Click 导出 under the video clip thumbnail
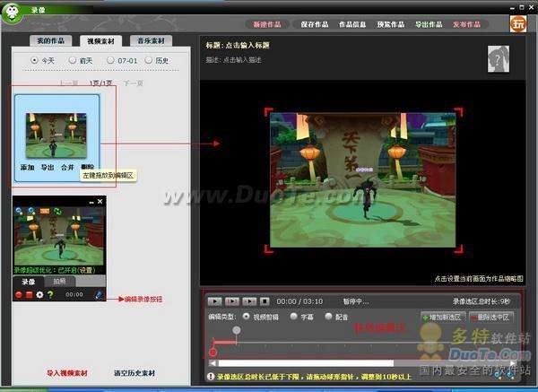The image size is (538, 392). coord(48,168)
